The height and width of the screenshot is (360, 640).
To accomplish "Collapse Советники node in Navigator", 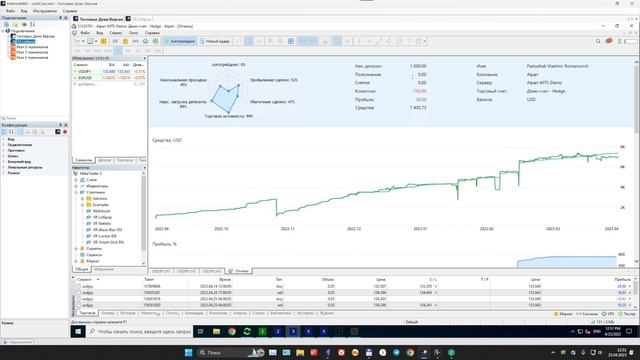I will click(x=76, y=192).
